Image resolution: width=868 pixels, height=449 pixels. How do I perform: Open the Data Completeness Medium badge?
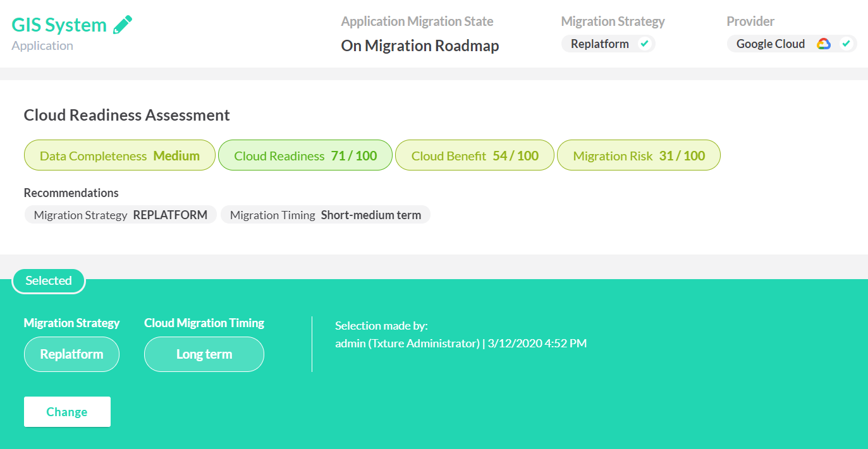click(119, 155)
